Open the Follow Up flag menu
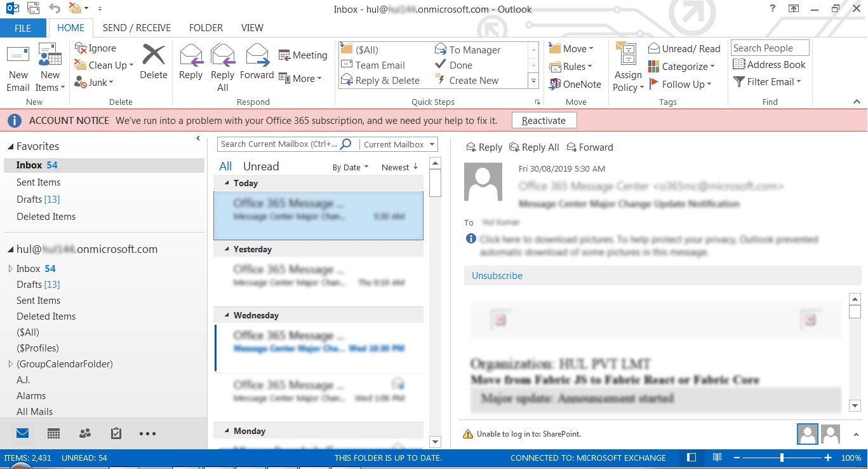Viewport: 868px width, 469px height. (680, 84)
